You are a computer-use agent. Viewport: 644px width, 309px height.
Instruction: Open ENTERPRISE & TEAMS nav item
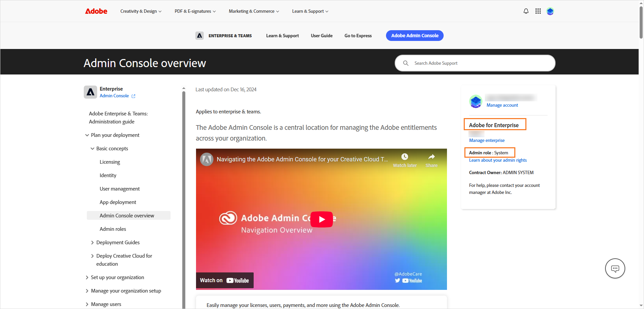(230, 36)
